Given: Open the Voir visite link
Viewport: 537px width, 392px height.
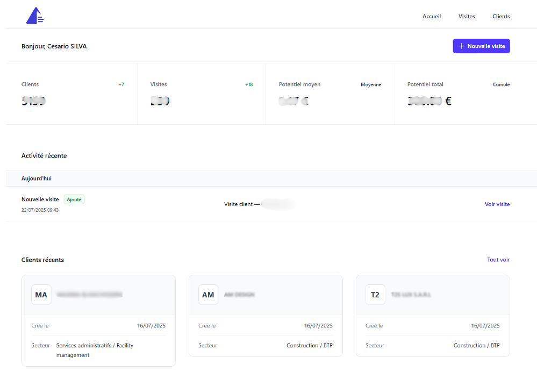Looking at the screenshot, I should click(x=497, y=204).
